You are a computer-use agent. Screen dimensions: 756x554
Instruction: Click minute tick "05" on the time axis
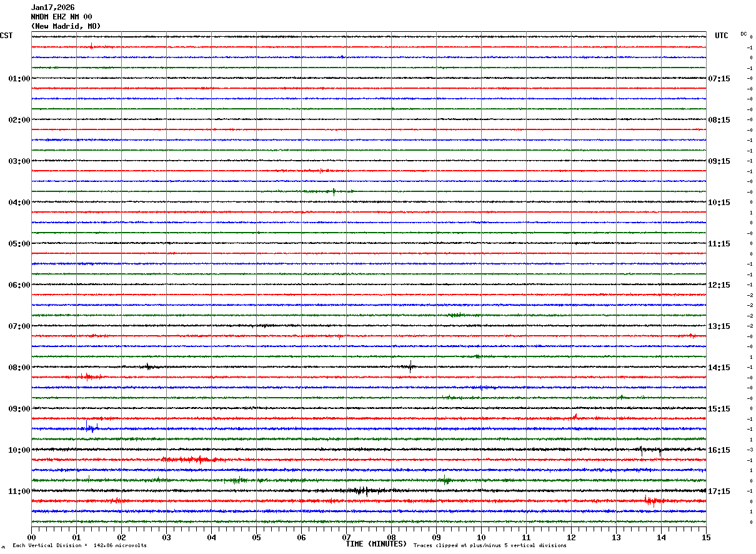(256, 536)
